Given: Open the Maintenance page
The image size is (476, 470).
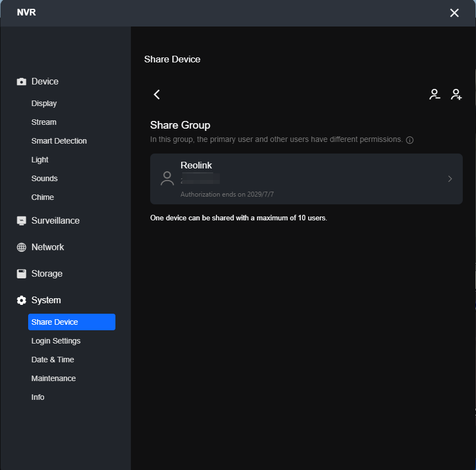Looking at the screenshot, I should coord(54,378).
